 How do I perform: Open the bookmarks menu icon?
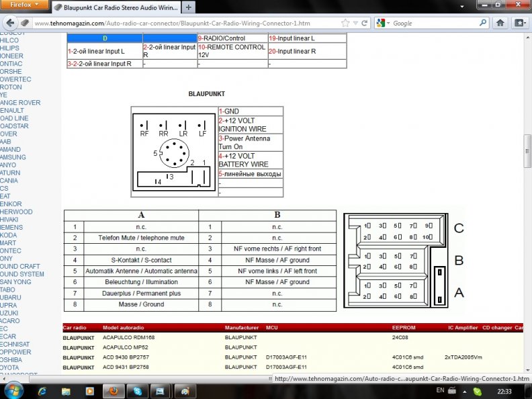pos(520,23)
